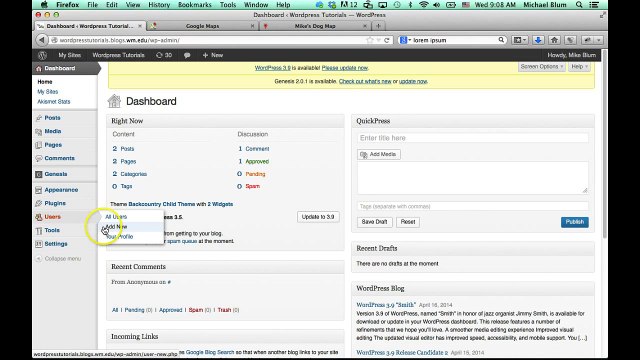This screenshot has height=360, width=640.
Task: View Pending comments in Right Now
Action: coord(255,174)
